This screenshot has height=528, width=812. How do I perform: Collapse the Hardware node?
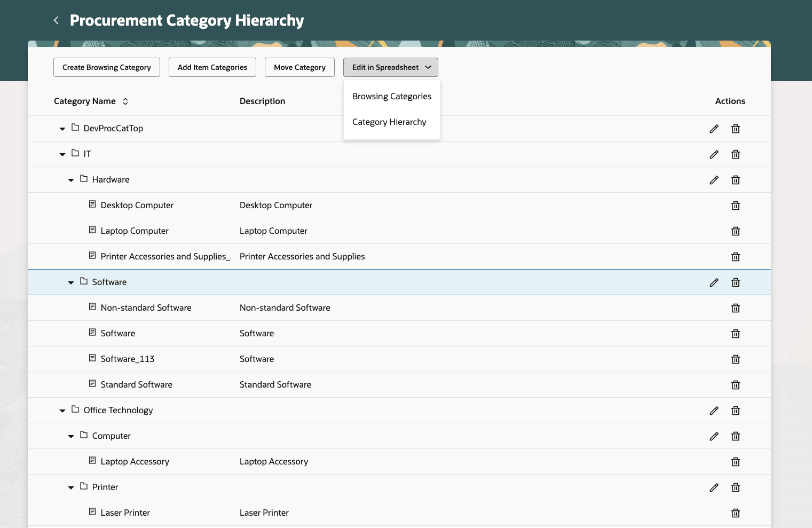point(71,180)
